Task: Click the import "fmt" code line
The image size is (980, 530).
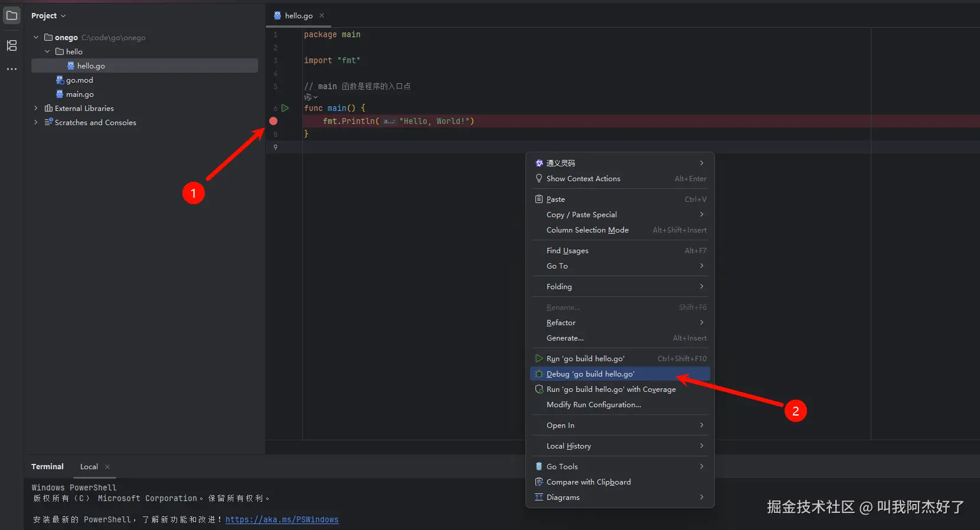Action: [332, 60]
